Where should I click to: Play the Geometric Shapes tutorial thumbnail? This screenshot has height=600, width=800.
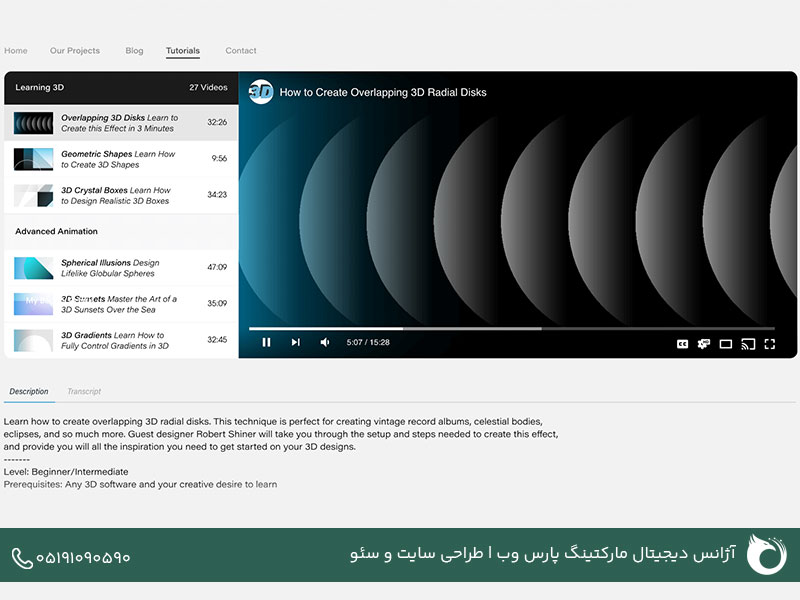coord(33,159)
